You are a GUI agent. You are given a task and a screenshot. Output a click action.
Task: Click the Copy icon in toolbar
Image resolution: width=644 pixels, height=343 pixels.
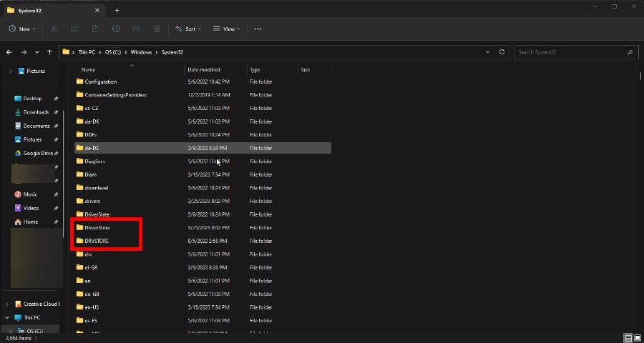(x=74, y=29)
